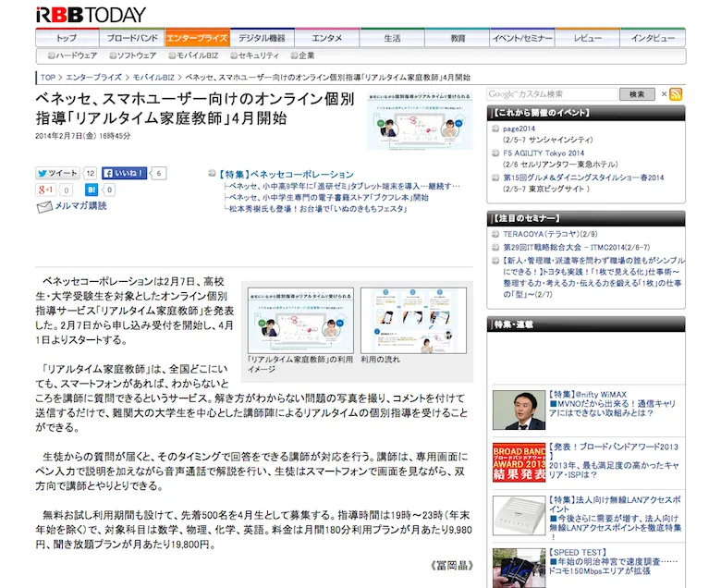This screenshot has height=588, width=721.
Task: Click the メルマガ購読 envelope icon
Action: tap(44, 207)
